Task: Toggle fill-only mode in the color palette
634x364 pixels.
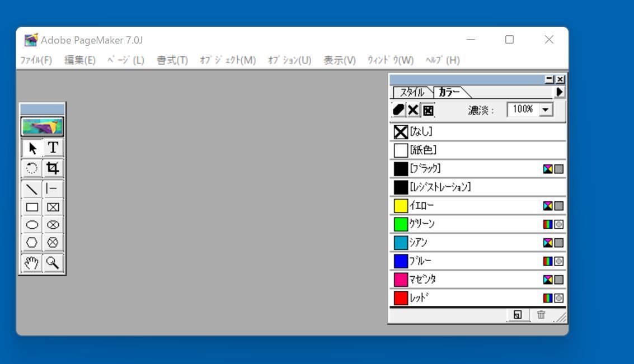Action: (398, 110)
